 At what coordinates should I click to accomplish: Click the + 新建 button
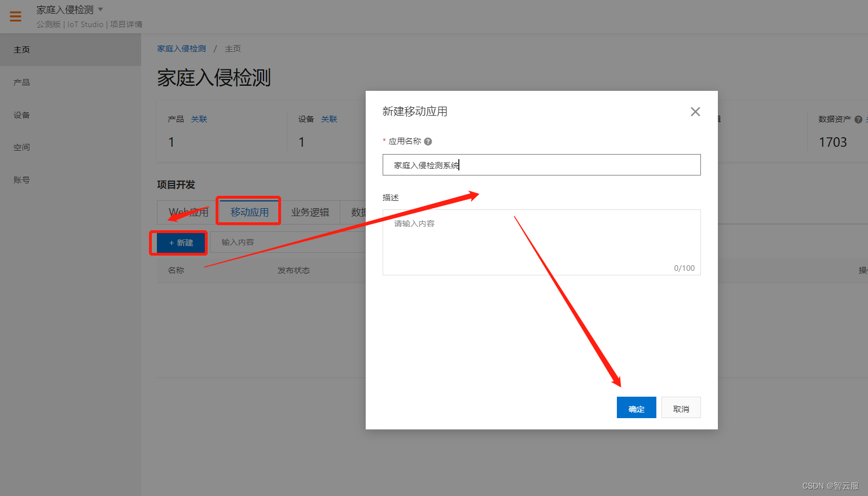click(181, 243)
